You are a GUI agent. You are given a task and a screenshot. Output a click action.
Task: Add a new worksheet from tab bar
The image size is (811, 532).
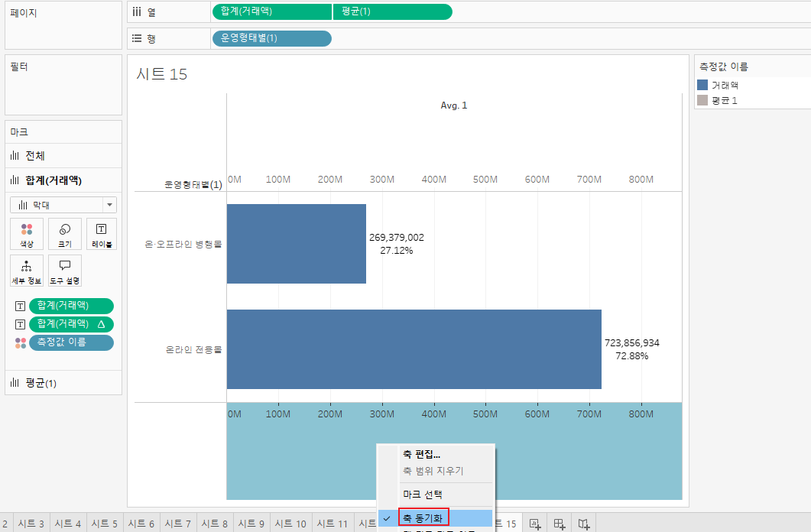point(535,524)
